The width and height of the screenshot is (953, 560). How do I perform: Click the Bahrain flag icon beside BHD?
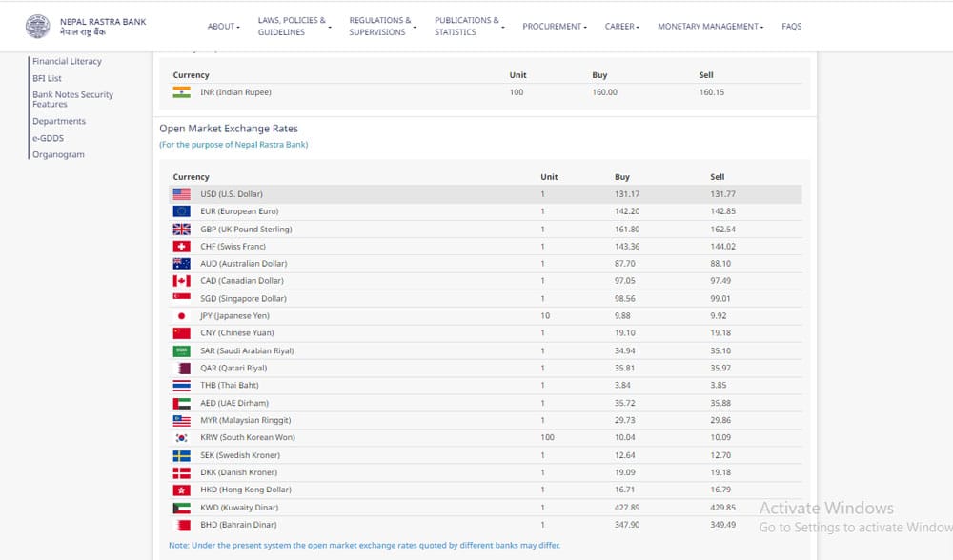pyautogui.click(x=181, y=525)
